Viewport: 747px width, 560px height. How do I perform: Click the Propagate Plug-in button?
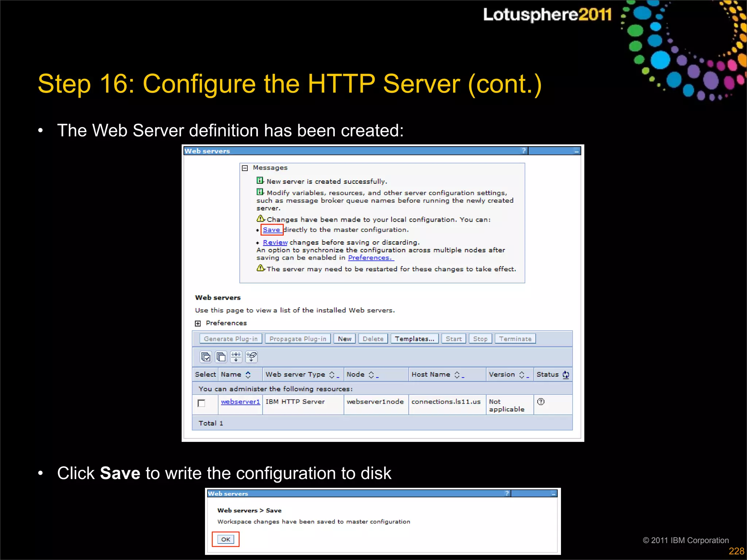pyautogui.click(x=298, y=339)
